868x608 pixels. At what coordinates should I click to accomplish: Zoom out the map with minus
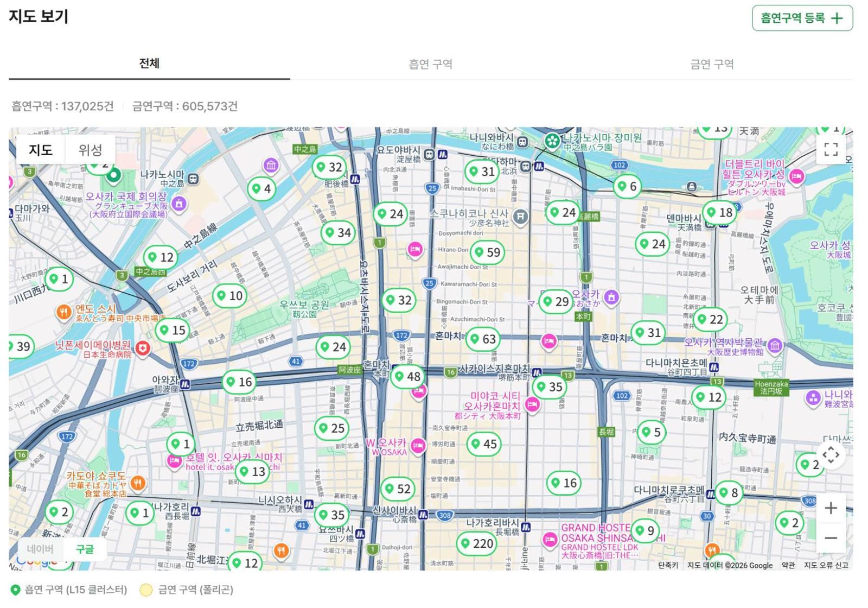point(831,538)
